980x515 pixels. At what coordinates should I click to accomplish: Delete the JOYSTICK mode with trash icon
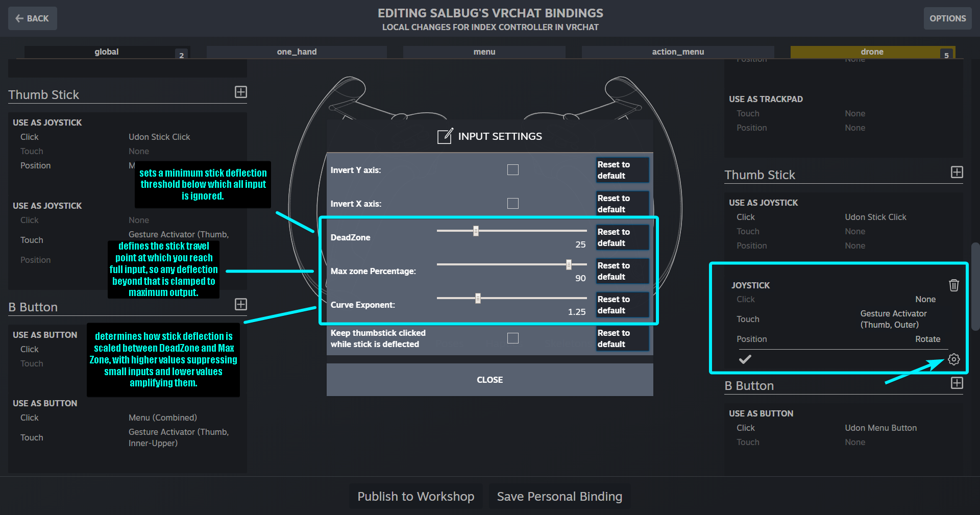953,285
